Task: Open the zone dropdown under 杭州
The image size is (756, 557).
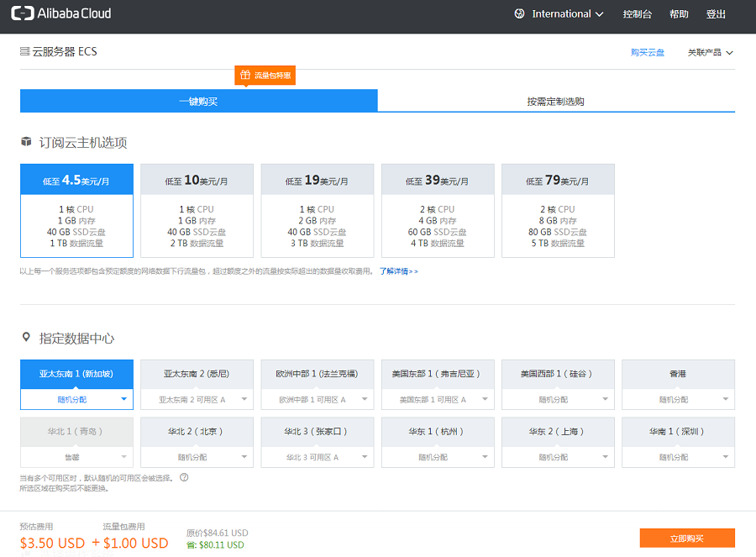Action: click(438, 457)
